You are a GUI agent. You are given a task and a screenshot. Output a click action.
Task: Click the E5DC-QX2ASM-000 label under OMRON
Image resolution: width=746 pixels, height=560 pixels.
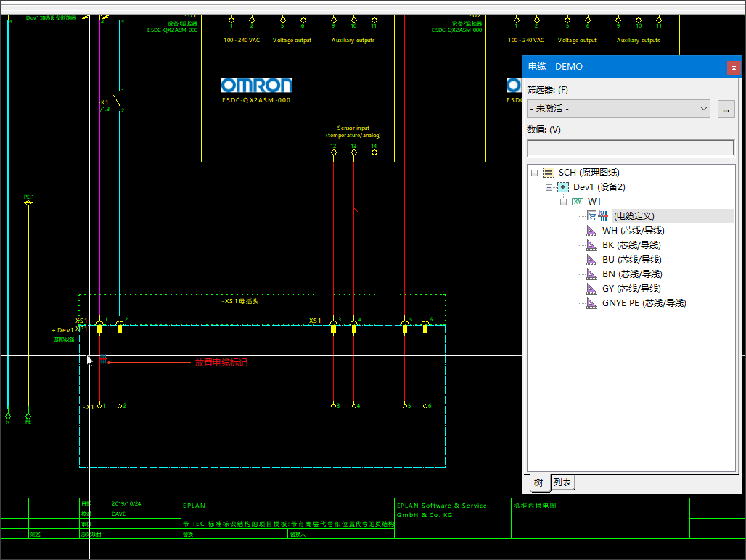[x=256, y=100]
